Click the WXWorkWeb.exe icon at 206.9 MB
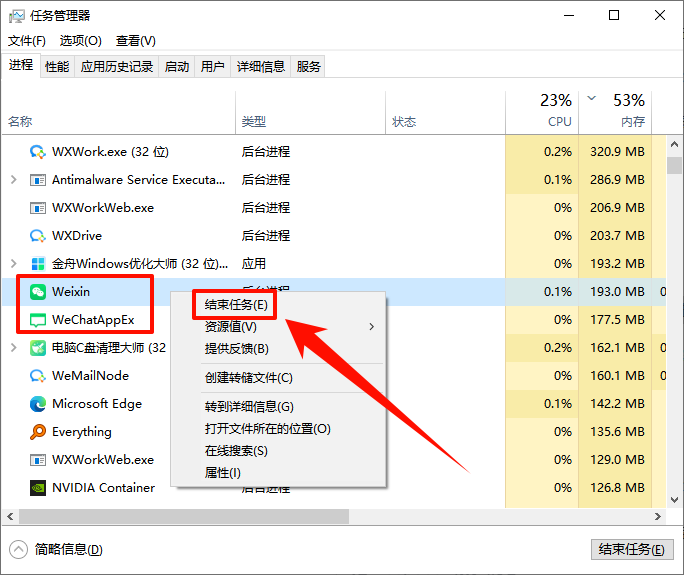 [38, 208]
